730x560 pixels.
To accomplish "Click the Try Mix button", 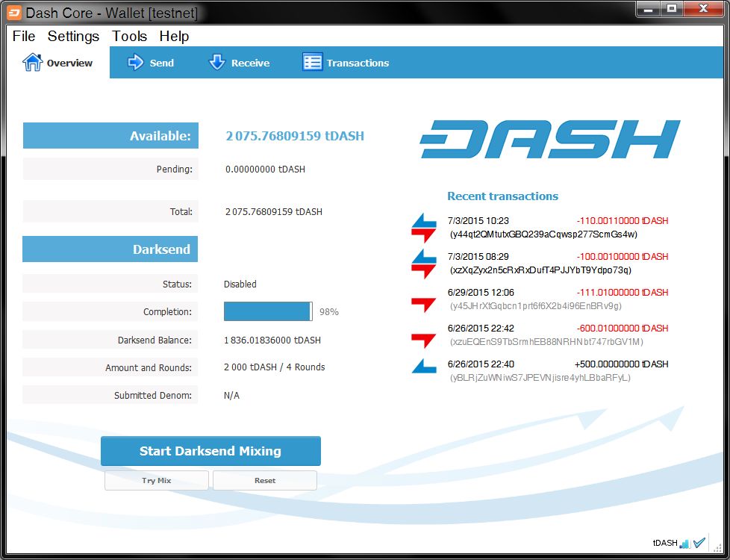I will (x=157, y=480).
